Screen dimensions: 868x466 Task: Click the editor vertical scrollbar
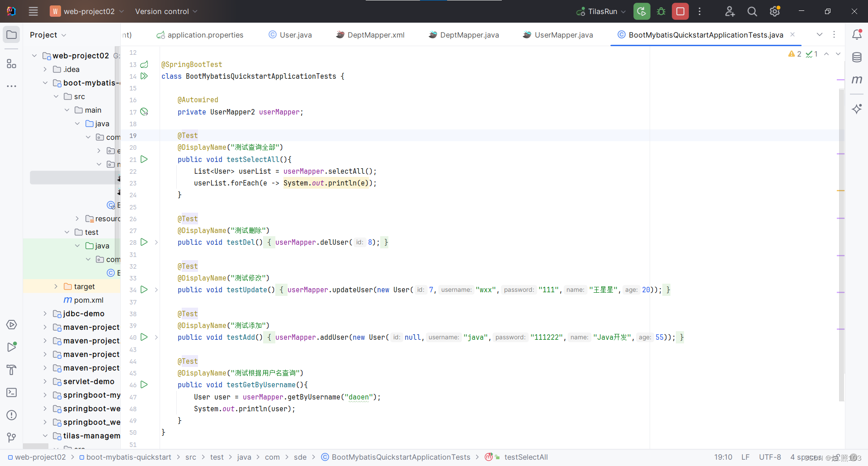[x=841, y=244]
